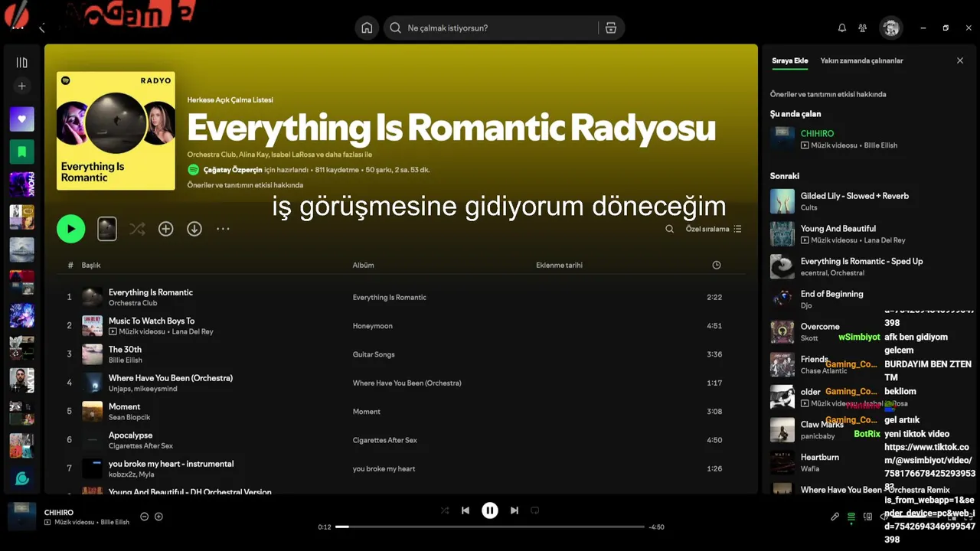
Task: Open Öneriler ve tanıtımın etkisi hakkında in queue
Action: pos(828,94)
